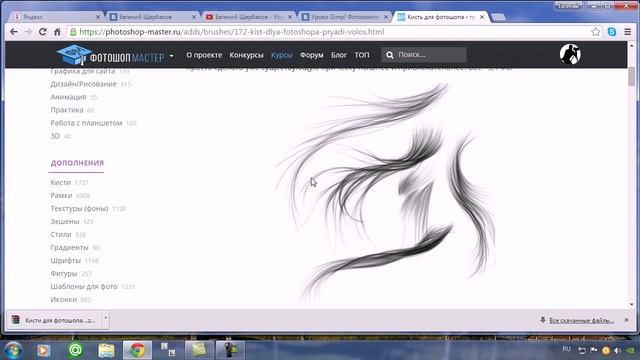Open the Chrome hamburger menu
Viewport: 640px width, 360px height.
pos(628,32)
